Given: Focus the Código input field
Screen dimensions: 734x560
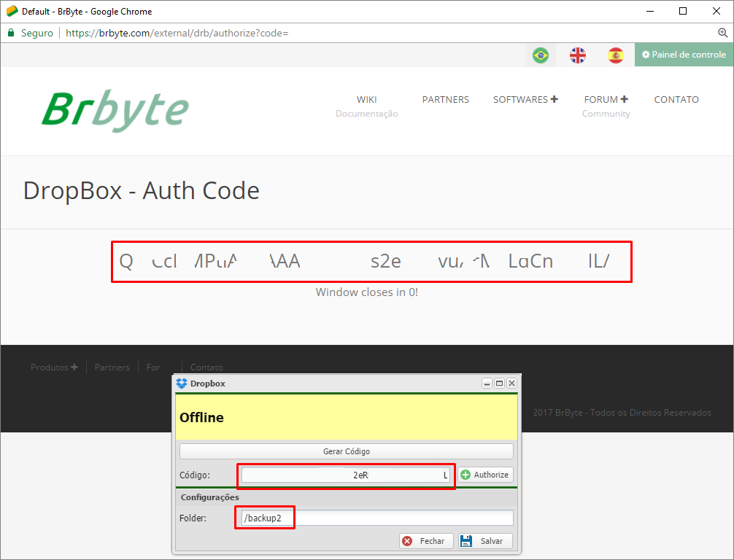Looking at the screenshot, I should (x=346, y=475).
